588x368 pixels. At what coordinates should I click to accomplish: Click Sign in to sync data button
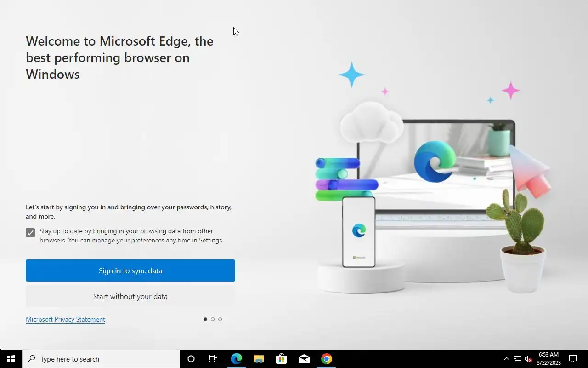click(x=130, y=270)
